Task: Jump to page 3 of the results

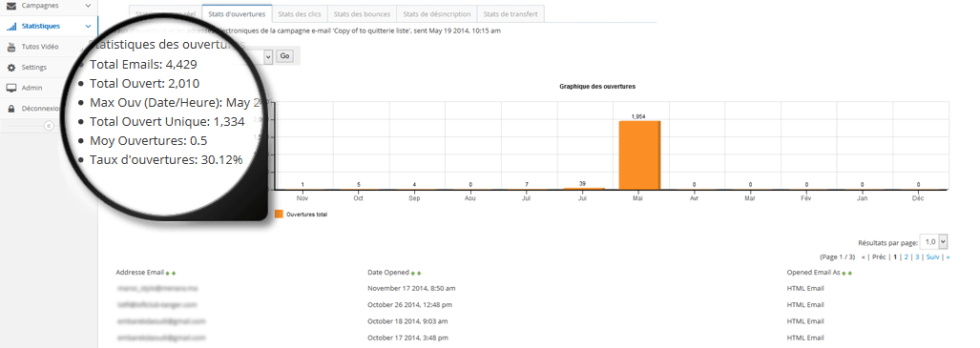Action: tap(917, 256)
